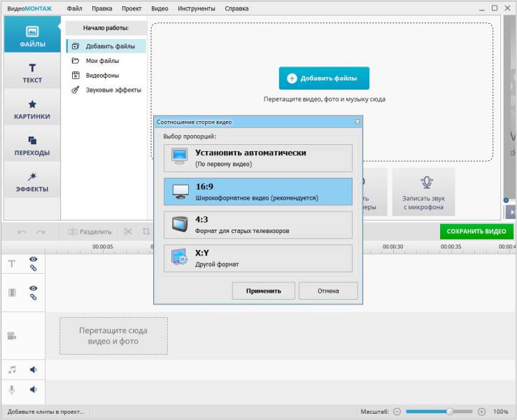Click the preview play button
517x420 pixels.
pos(511,213)
